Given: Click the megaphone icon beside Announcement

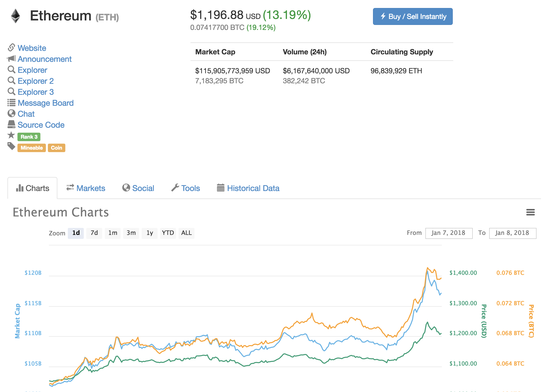Looking at the screenshot, I should pos(11,59).
